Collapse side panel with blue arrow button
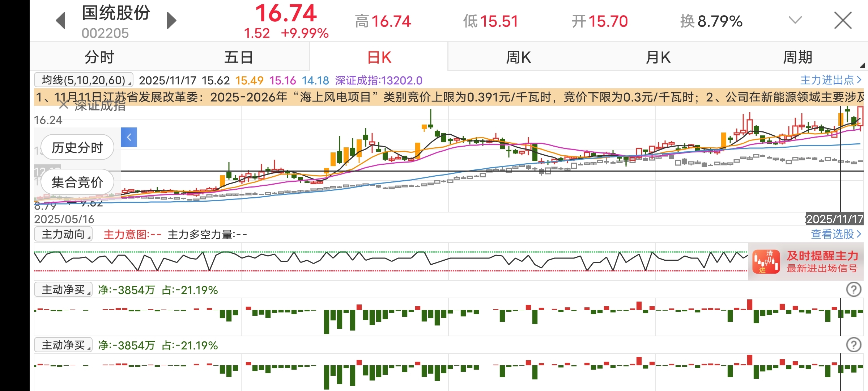Viewport: 868px width, 391px height. pos(129,137)
